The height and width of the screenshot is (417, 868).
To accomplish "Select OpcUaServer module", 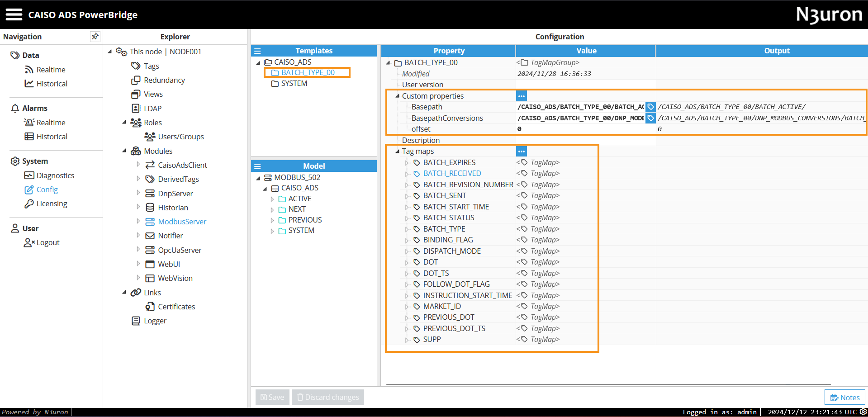I will (x=173, y=250).
